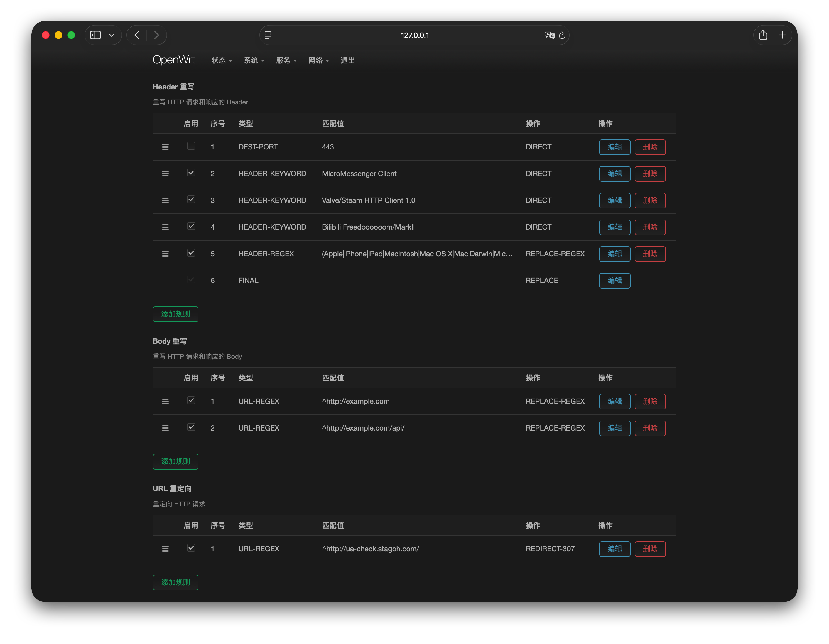Expand sidebar options chevron next to sidebar icon
829x644 pixels.
(x=112, y=35)
